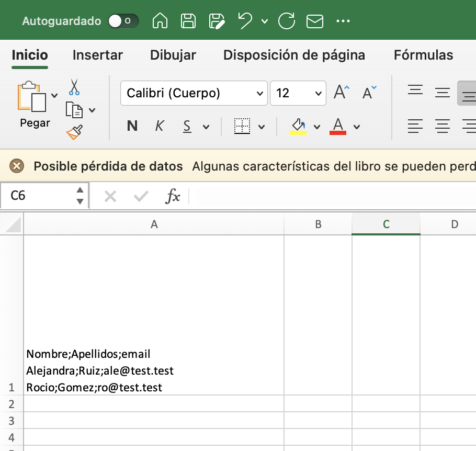The height and width of the screenshot is (451, 476).
Task: Open the Dibujar tab
Action: 173,55
